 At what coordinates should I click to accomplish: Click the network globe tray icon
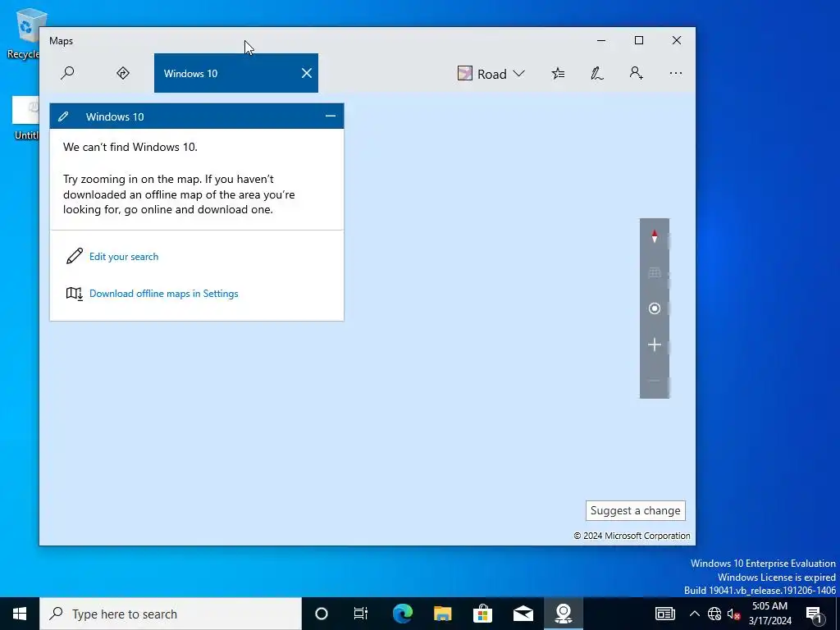pyautogui.click(x=714, y=614)
